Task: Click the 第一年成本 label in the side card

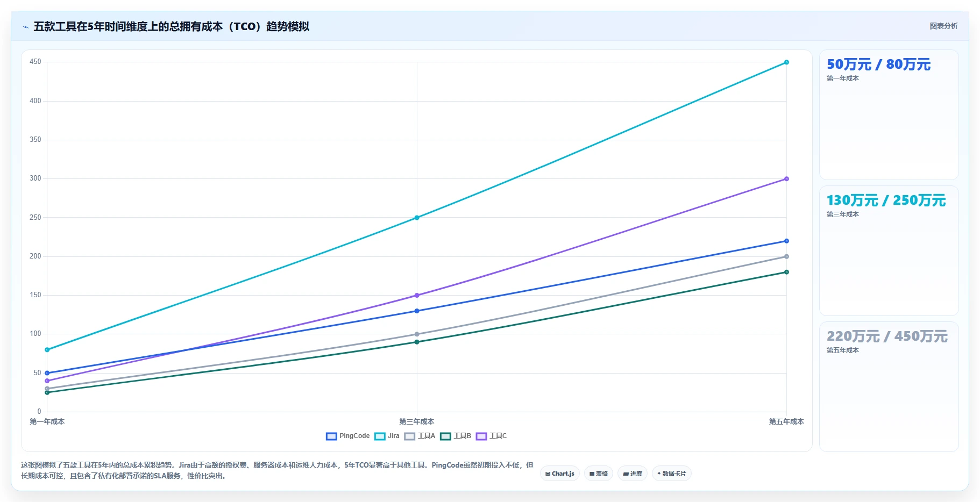Action: click(843, 78)
